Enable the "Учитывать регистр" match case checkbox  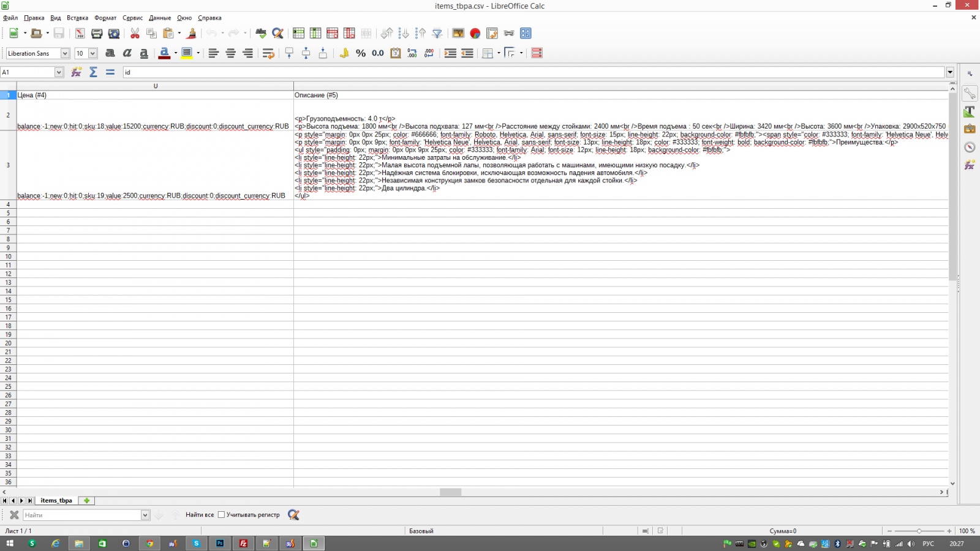(x=222, y=515)
